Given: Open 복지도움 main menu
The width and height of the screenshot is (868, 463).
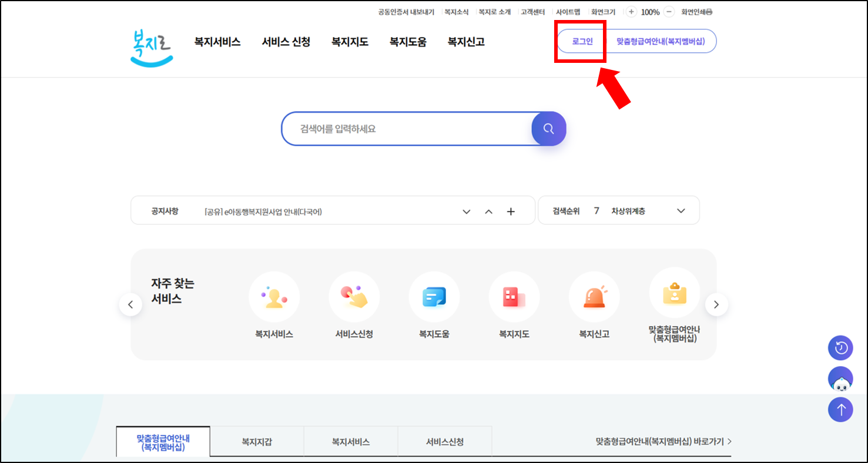Looking at the screenshot, I should pyautogui.click(x=408, y=42).
